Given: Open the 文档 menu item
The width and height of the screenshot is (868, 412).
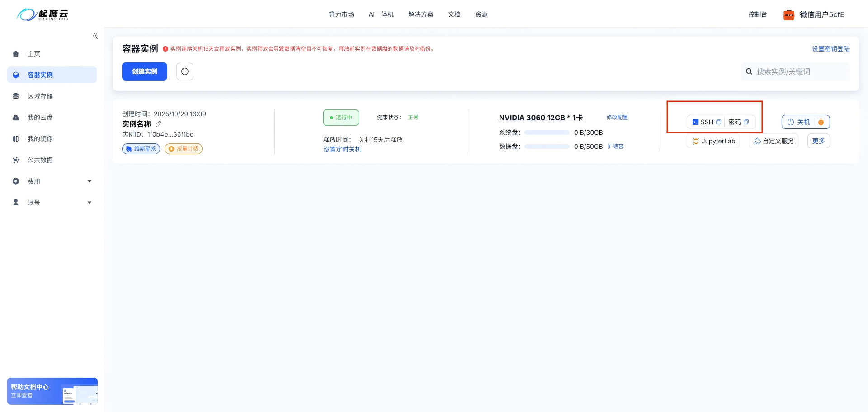Looking at the screenshot, I should tap(454, 14).
